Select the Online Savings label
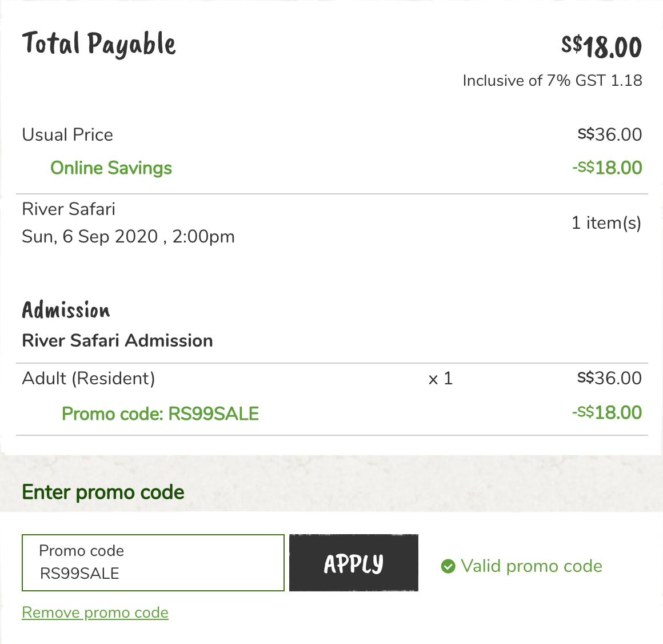663x644 pixels. pyautogui.click(x=111, y=168)
